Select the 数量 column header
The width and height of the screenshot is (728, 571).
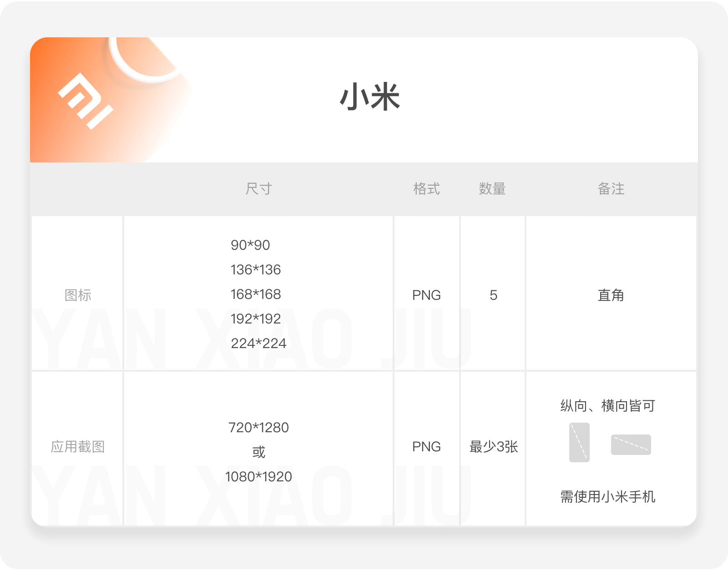pyautogui.click(x=492, y=188)
